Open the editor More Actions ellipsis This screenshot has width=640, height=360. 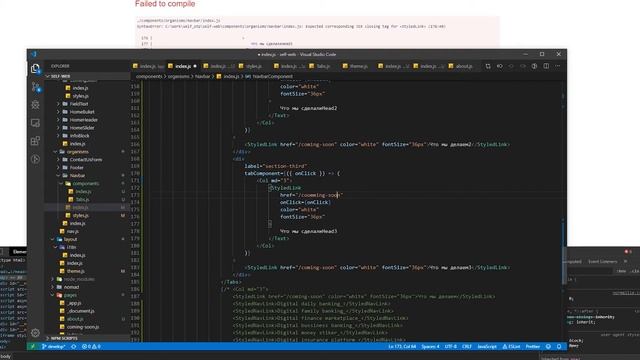558,66
